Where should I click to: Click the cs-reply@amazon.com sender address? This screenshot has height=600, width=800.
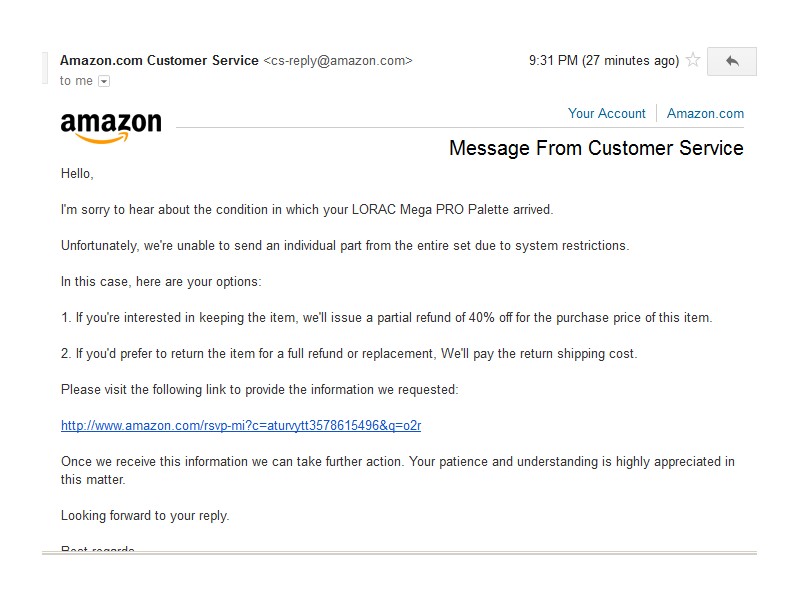pos(338,61)
